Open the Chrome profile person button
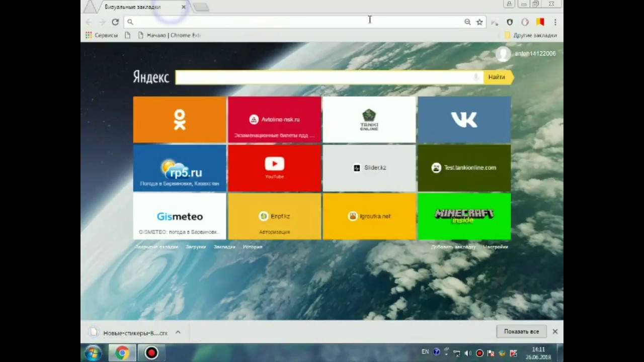The height and width of the screenshot is (362, 644). (x=509, y=4)
